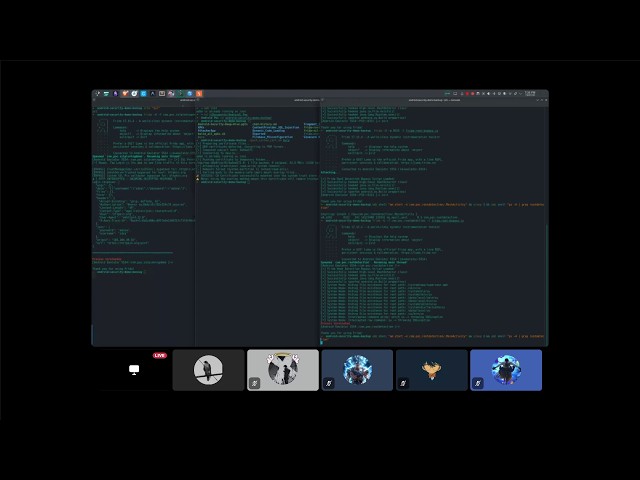This screenshot has width=640, height=480.
Task: Select the bright blue participant tile
Action: pos(506,370)
